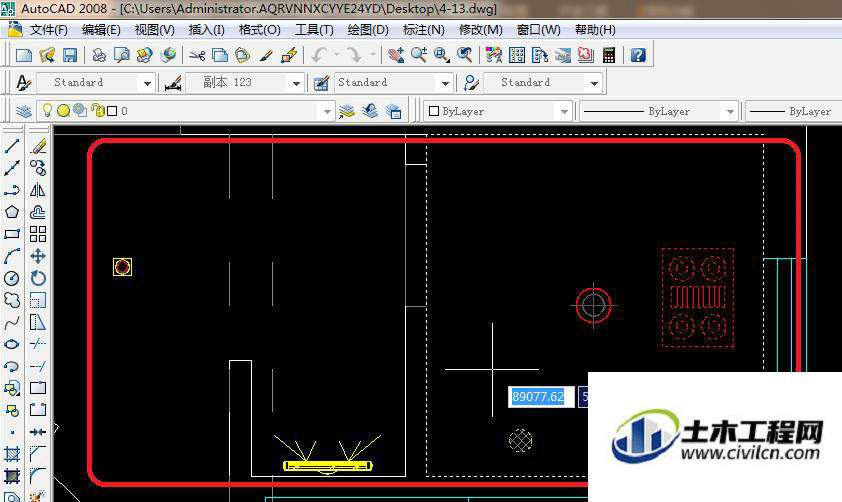
Task: Select the Circle draw tool
Action: [x=12, y=278]
